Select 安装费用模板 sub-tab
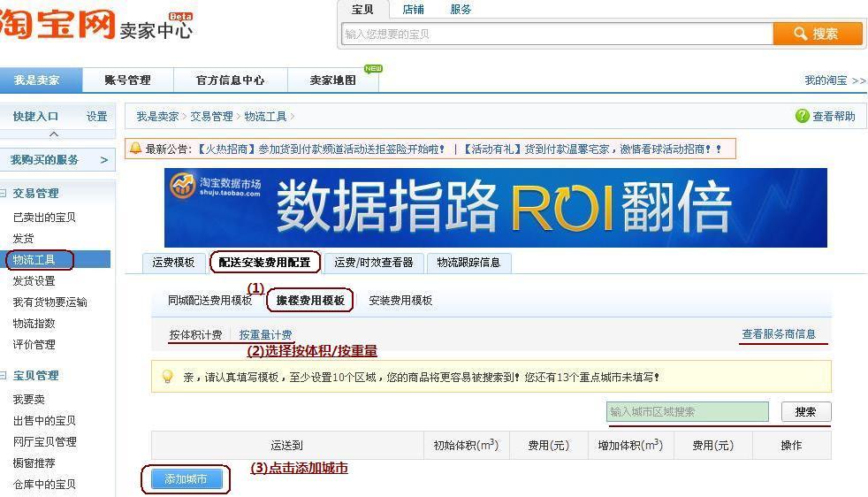Image resolution: width=868 pixels, height=497 pixels. pyautogui.click(x=400, y=301)
